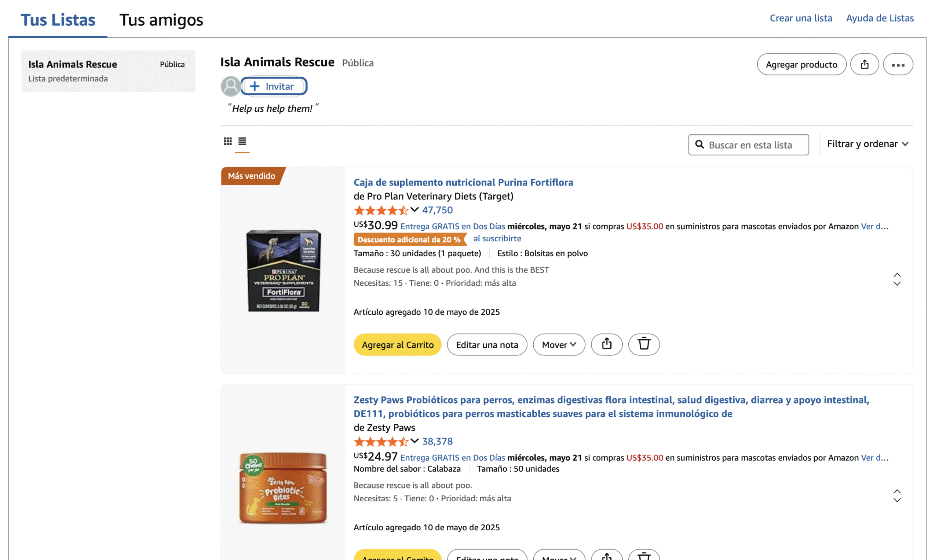Select Tus Listas tab
This screenshot has height=560, width=939.
click(58, 20)
